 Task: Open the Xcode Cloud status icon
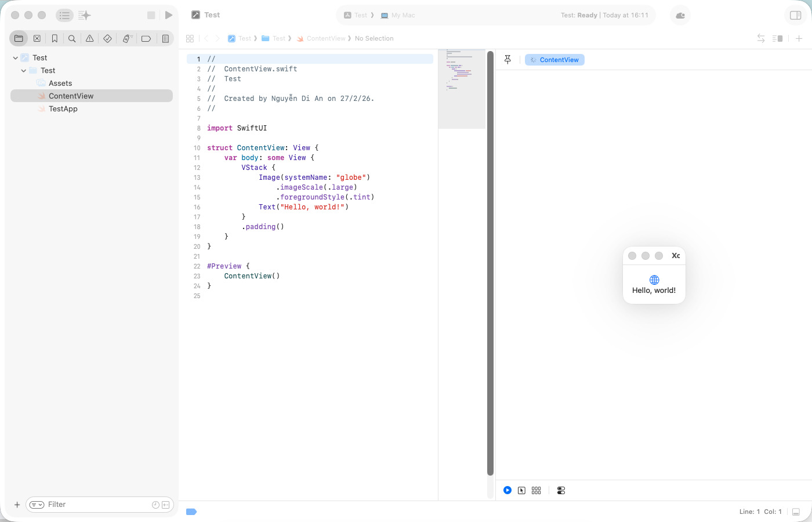680,15
